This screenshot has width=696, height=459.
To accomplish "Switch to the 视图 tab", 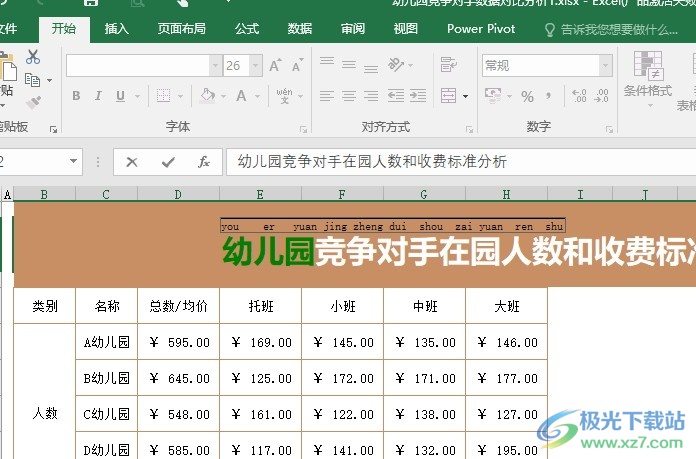I will click(x=406, y=29).
